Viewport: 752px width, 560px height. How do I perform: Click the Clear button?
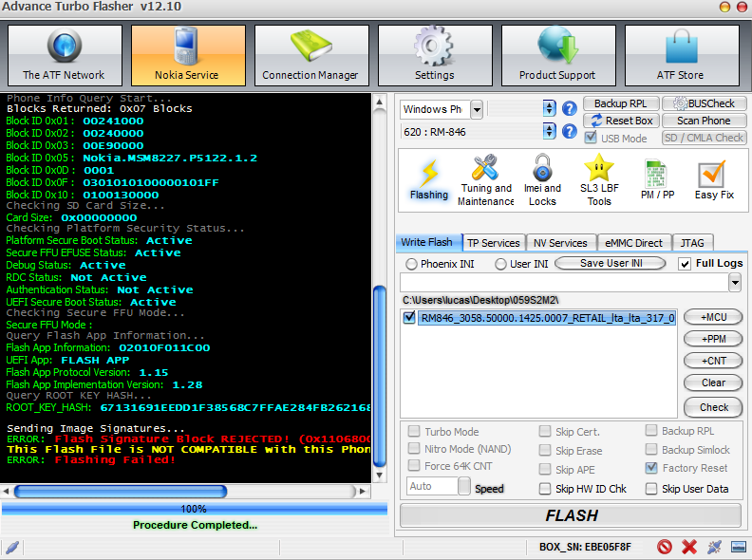713,383
